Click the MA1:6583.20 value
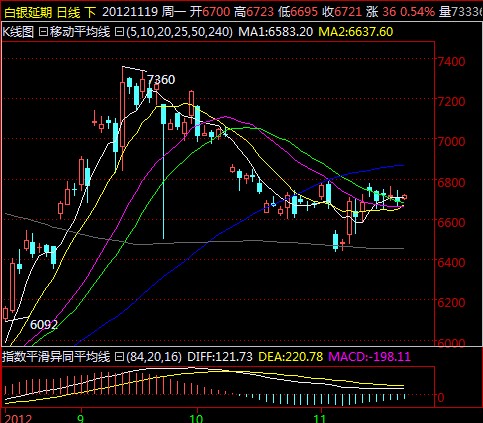 tap(276, 32)
